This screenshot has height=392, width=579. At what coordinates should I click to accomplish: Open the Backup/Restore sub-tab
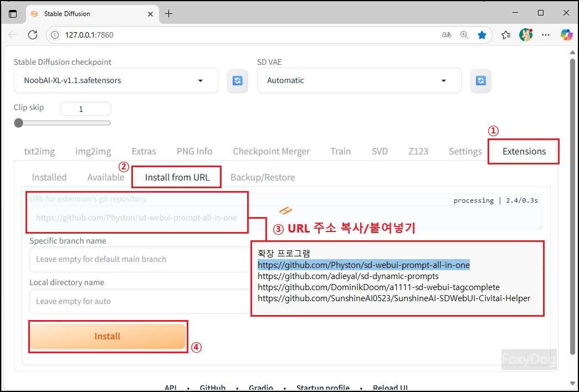pos(263,177)
